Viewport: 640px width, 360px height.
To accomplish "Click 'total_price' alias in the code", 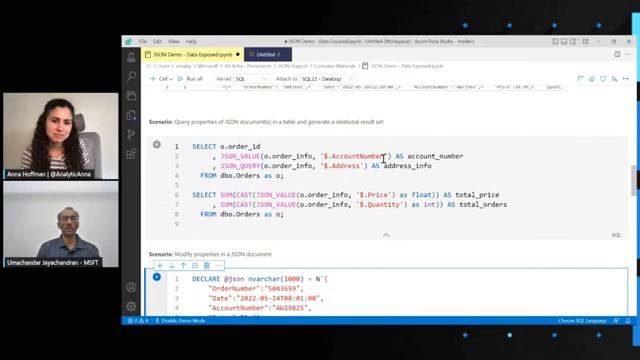I will pos(477,195).
